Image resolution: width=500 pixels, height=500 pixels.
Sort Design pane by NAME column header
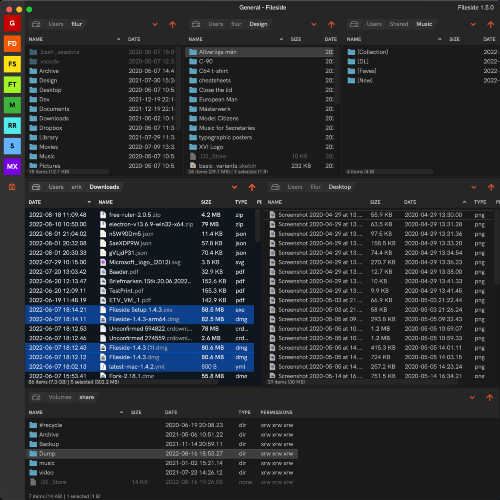195,39
